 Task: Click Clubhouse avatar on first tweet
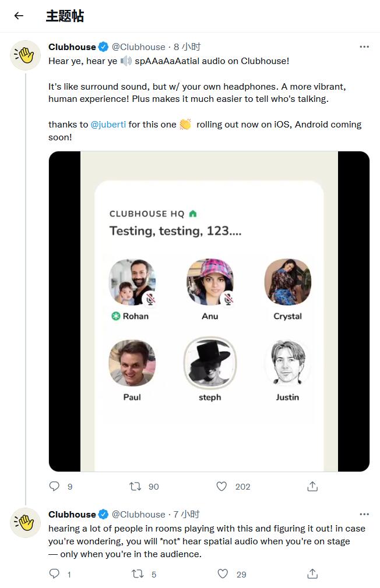click(25, 55)
